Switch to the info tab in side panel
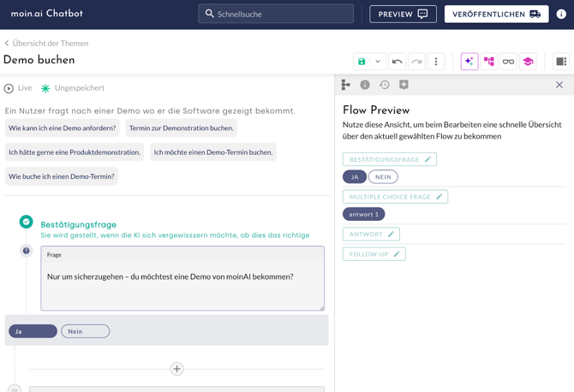This screenshot has height=392, width=574. [365, 85]
